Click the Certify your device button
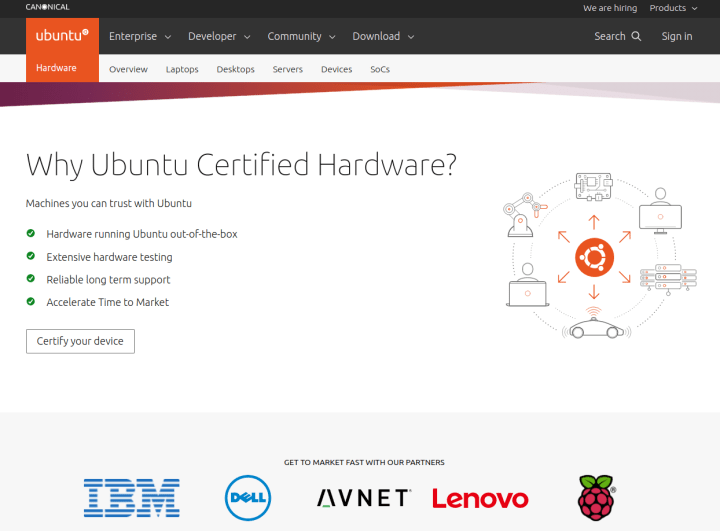Image resolution: width=720 pixels, height=531 pixels. [x=80, y=341]
